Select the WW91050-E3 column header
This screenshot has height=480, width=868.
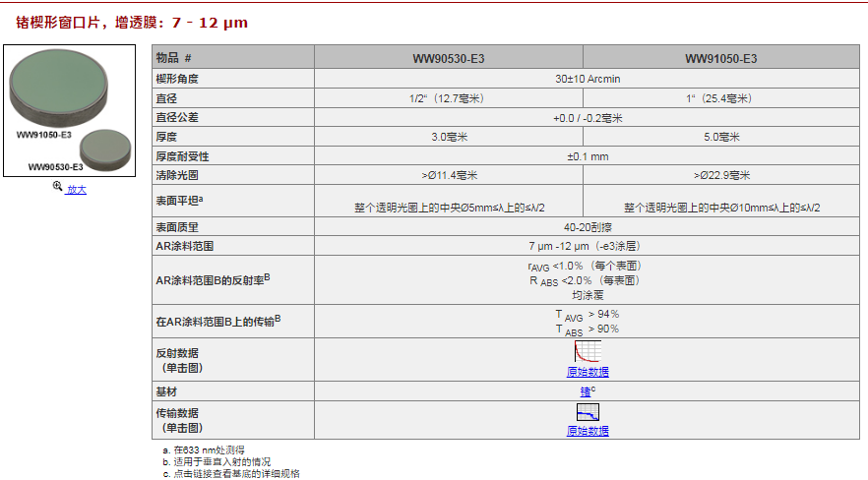pos(720,59)
